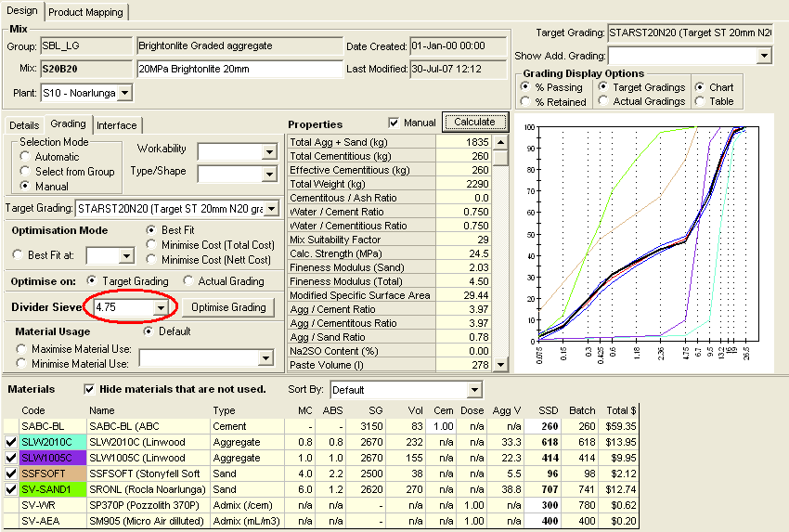Screen dimensions: 789x532
Task: Open the Workability dropdown
Action: [x=267, y=151]
